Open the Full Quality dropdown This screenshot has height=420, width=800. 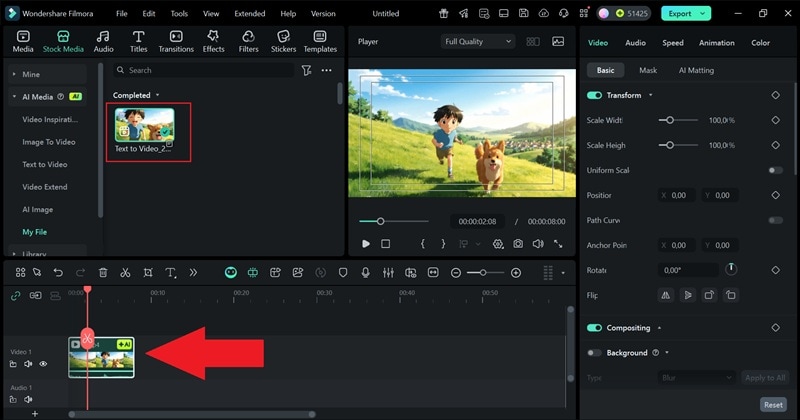tap(478, 41)
